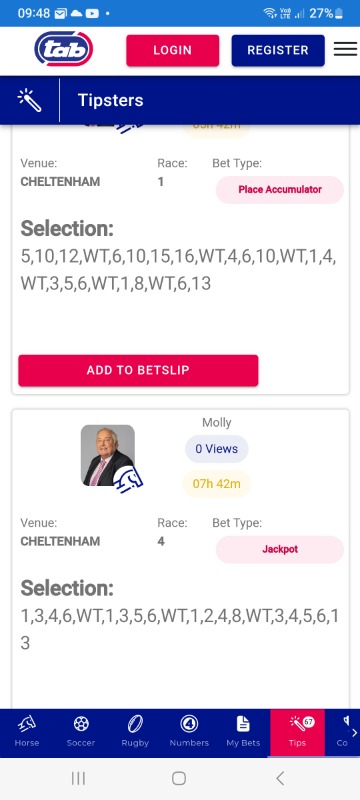This screenshot has height=800, width=360.
Task: Tap the Place Accumulator bet type badge
Action: (280, 190)
